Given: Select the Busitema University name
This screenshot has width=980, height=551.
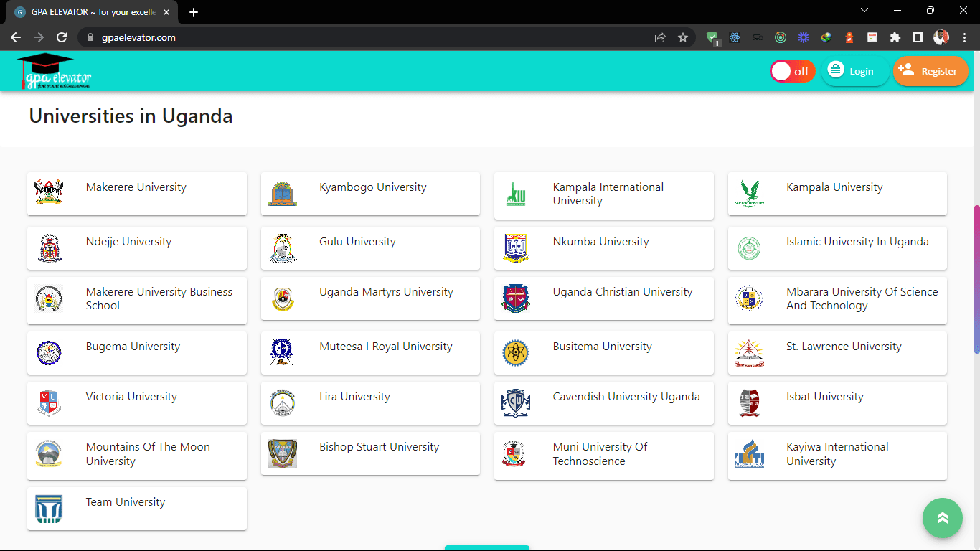Looking at the screenshot, I should 603,347.
